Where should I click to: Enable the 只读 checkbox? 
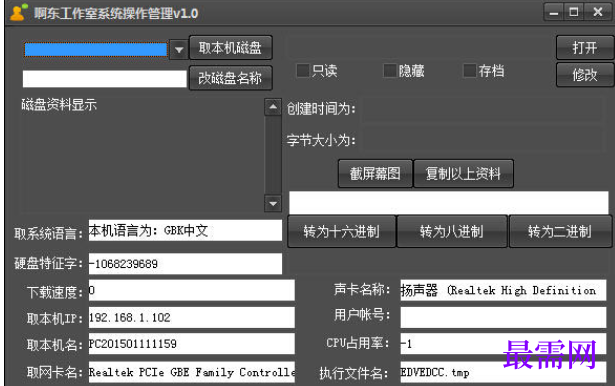click(x=303, y=71)
